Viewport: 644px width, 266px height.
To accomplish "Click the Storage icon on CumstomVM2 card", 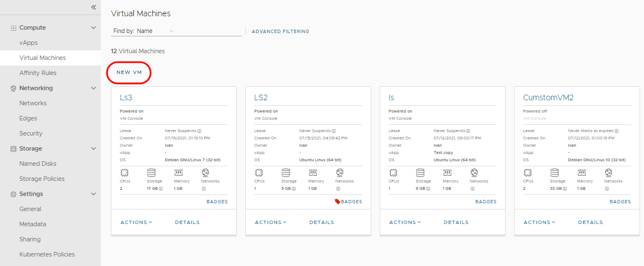I will 554,172.
